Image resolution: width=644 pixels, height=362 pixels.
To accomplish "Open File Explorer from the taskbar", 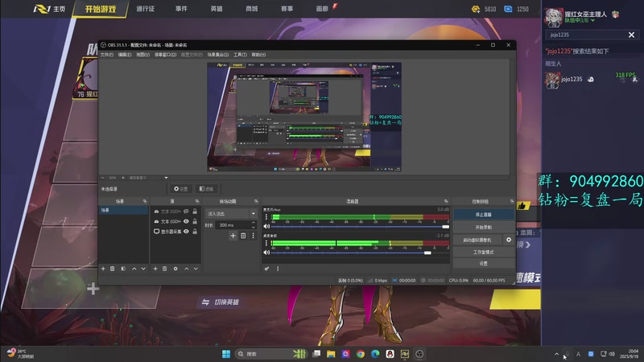I will click(x=331, y=354).
